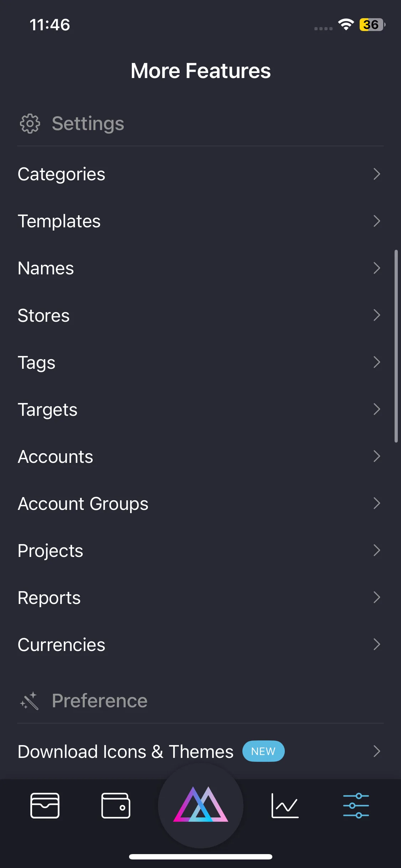Open the transactions card icon in bottom bar
Image resolution: width=401 pixels, height=868 pixels.
(x=45, y=805)
